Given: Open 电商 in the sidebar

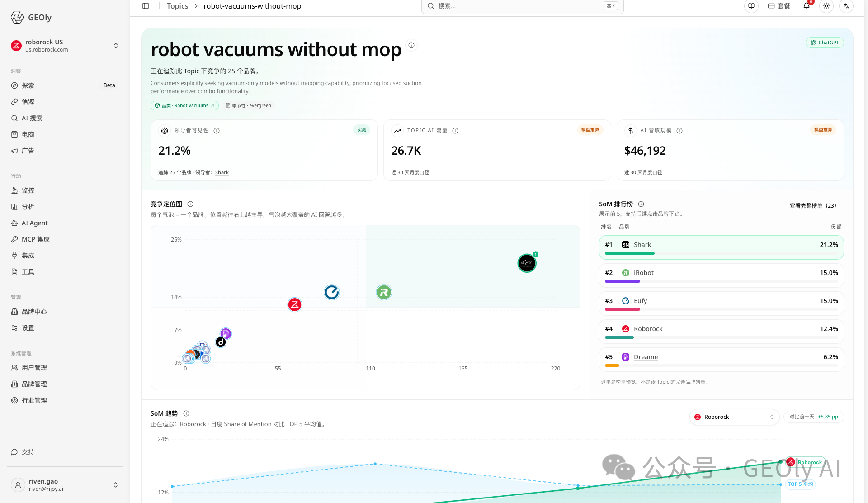Looking at the screenshot, I should pyautogui.click(x=65, y=134).
